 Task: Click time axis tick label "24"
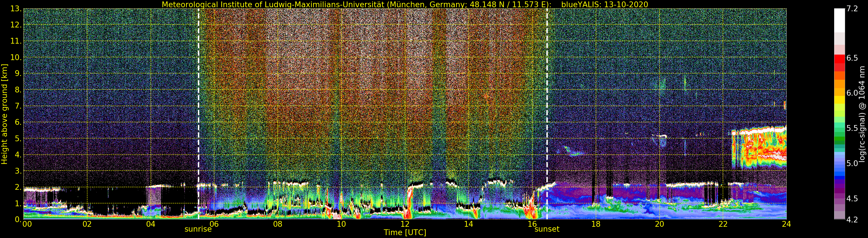tap(786, 224)
